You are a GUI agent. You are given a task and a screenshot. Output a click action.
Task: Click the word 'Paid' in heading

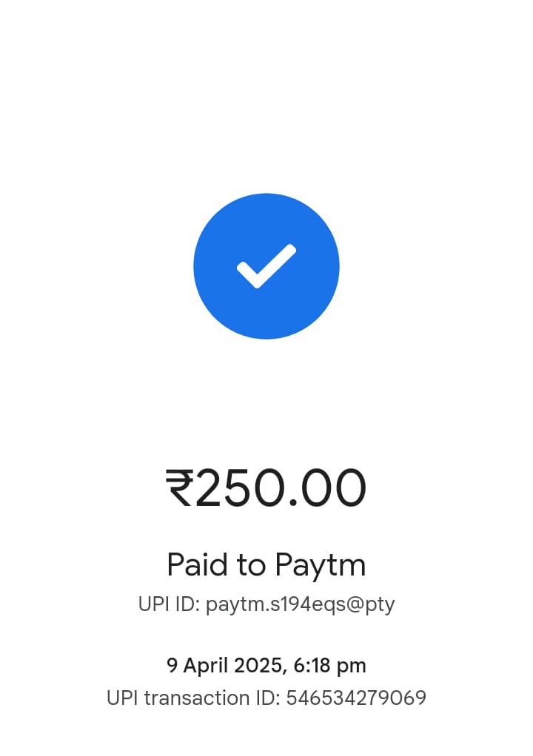point(197,564)
